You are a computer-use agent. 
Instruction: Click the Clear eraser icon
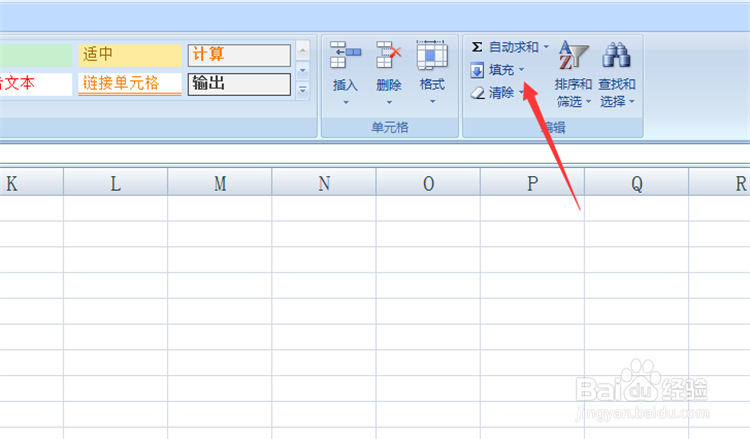[x=477, y=92]
